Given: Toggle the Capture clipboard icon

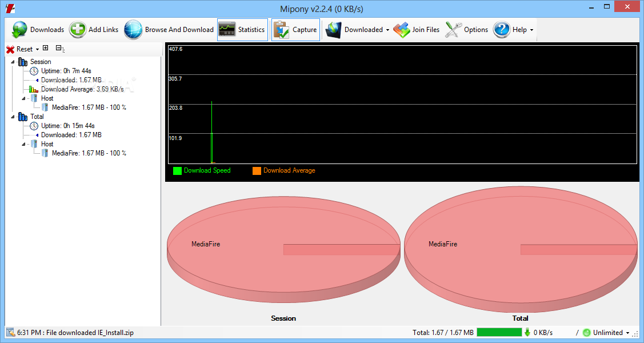Looking at the screenshot, I should click(x=281, y=30).
